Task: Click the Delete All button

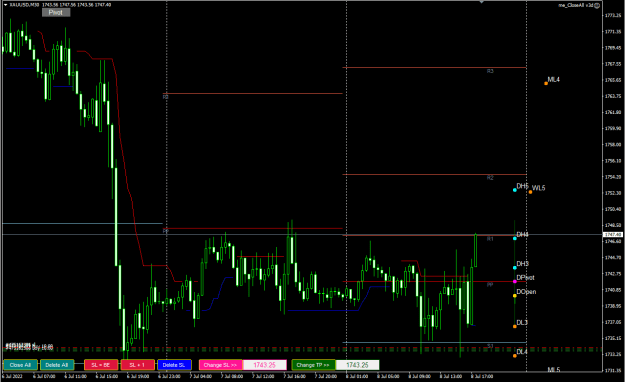Action: 57,365
